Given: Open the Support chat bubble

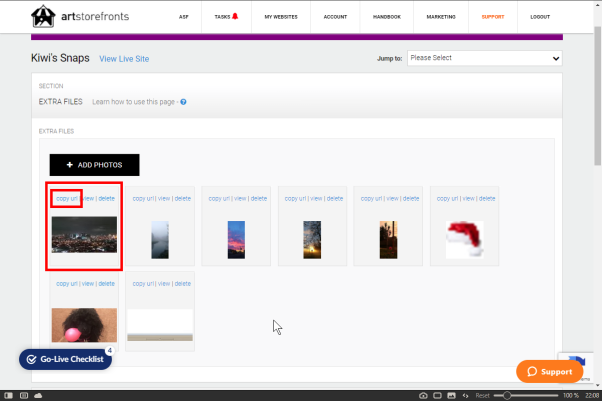Looking at the screenshot, I should click(549, 371).
